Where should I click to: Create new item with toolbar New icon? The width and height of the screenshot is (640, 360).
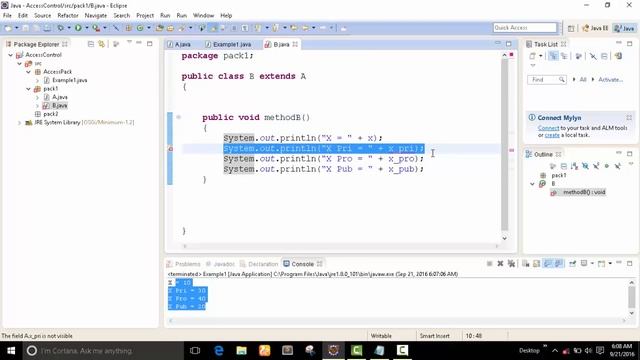click(8, 28)
